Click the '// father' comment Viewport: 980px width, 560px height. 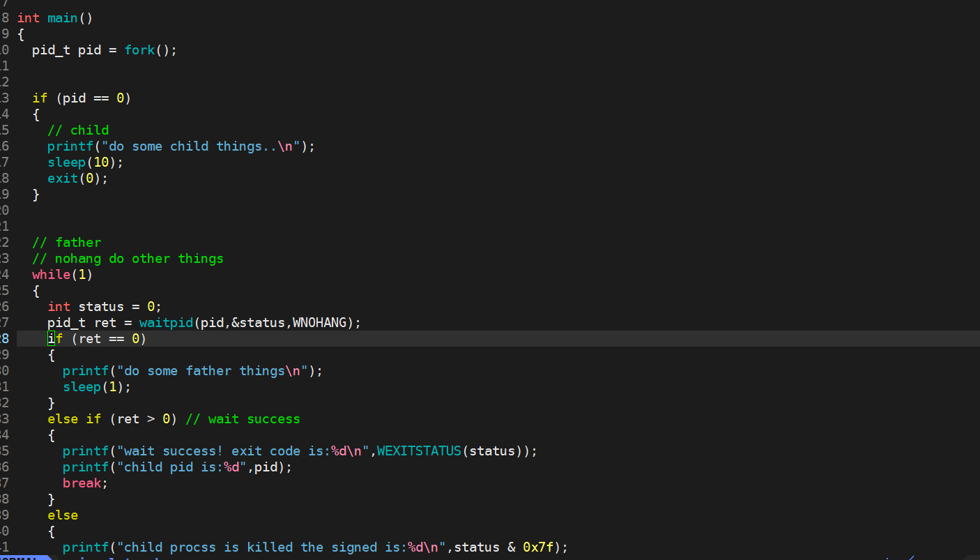67,243
